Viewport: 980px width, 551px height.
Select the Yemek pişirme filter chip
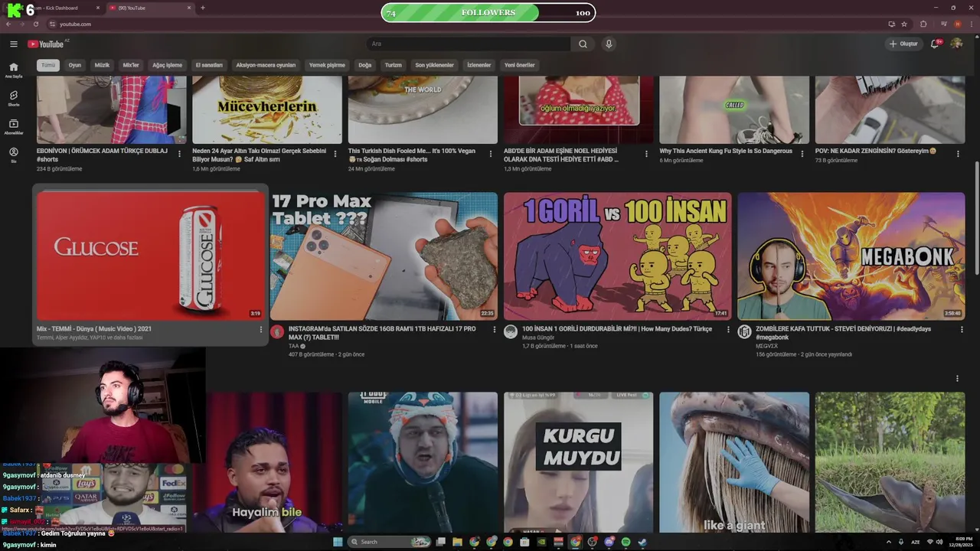point(327,65)
